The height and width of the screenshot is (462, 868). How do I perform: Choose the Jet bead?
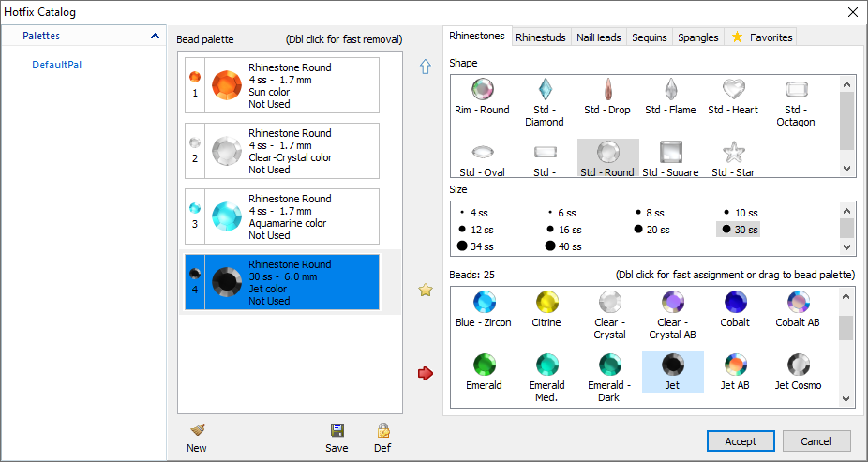pos(673,372)
